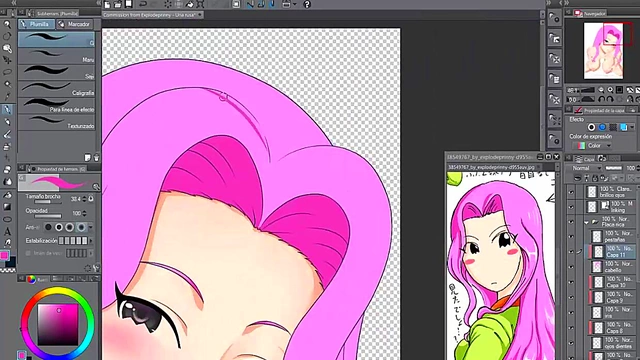Adjust opacity stepper arrows

[x=84, y=213]
